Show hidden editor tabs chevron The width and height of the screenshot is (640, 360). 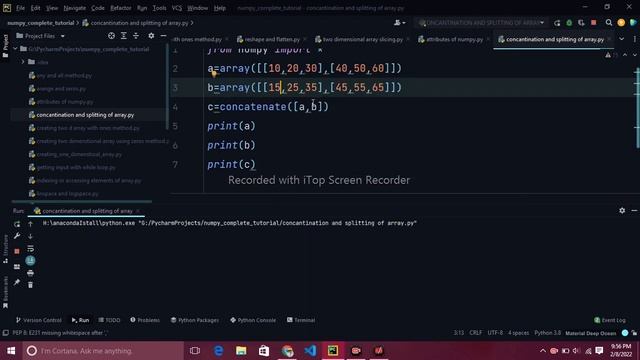click(621, 39)
